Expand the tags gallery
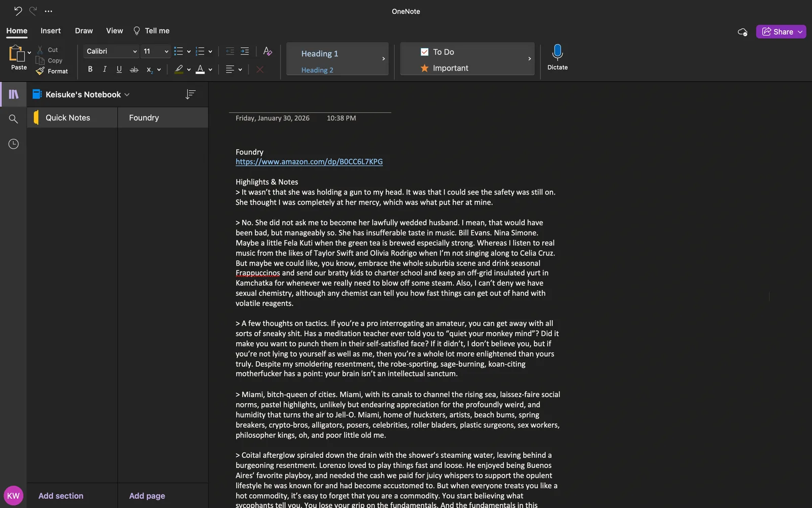 529,59
